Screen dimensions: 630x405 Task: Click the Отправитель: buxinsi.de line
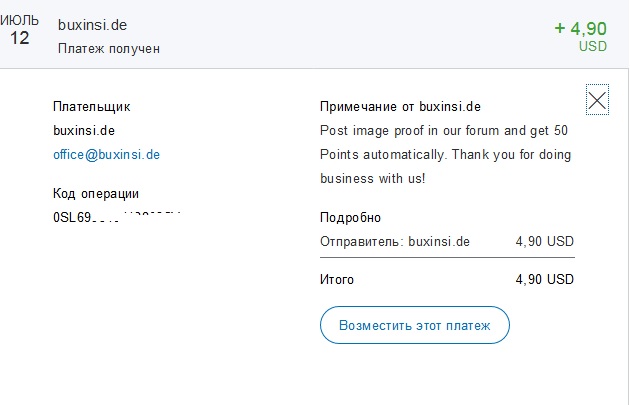pos(395,241)
